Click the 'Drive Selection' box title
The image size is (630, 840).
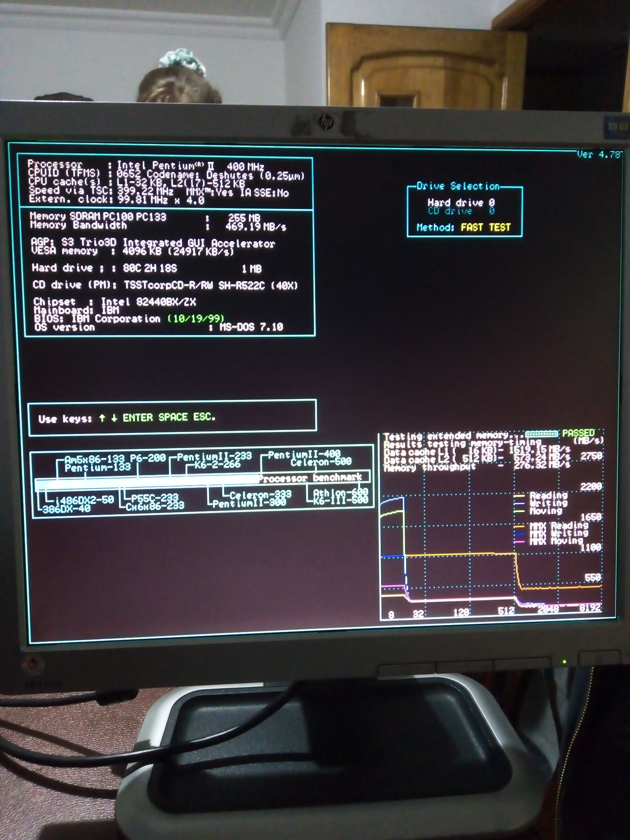pos(458,186)
